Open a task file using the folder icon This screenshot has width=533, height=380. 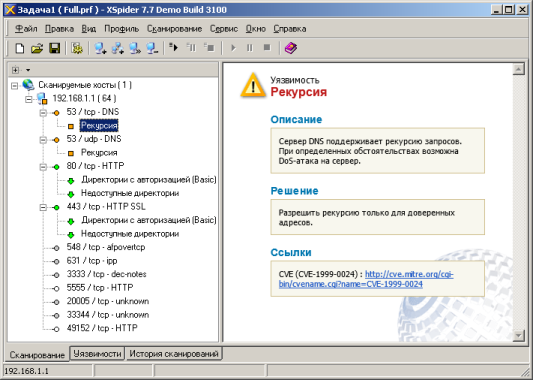[37, 48]
